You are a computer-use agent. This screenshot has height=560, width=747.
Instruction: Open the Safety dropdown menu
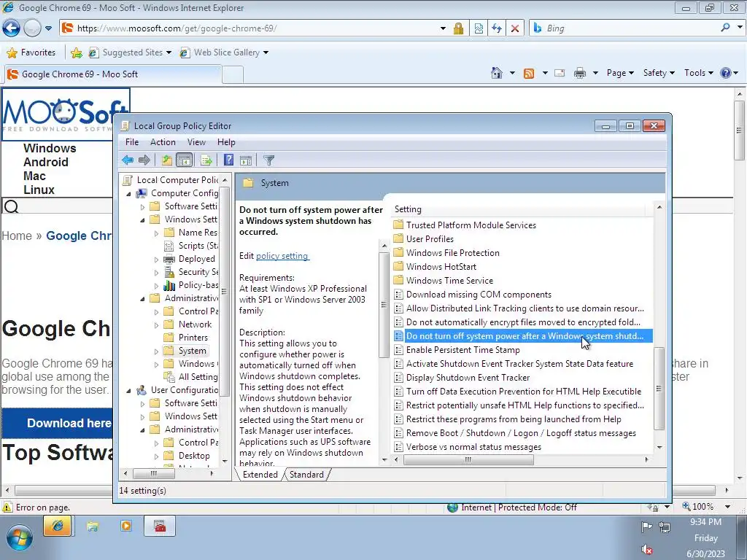[x=659, y=73]
